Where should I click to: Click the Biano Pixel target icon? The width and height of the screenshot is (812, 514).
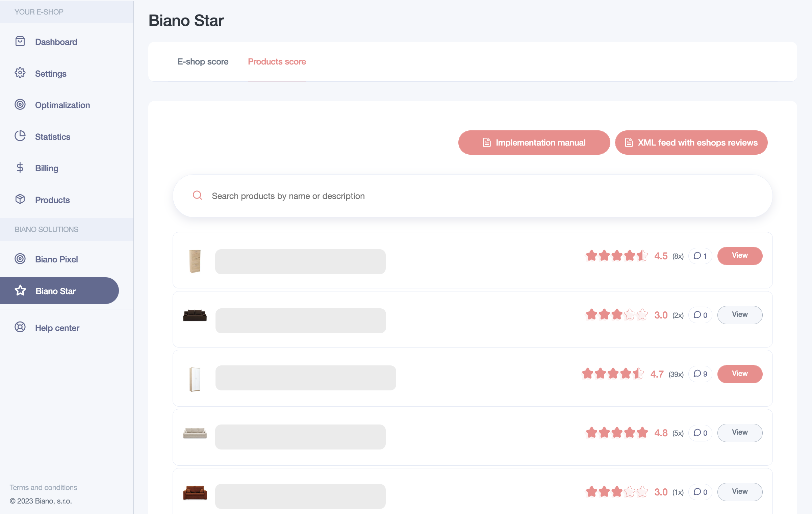tap(20, 259)
